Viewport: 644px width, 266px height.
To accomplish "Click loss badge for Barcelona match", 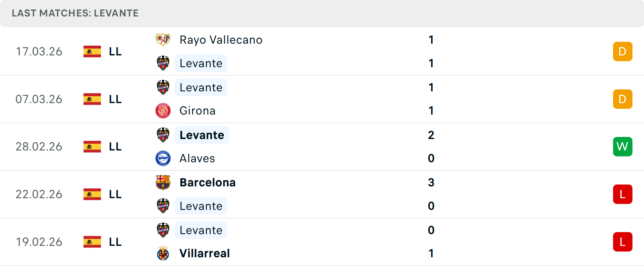I will point(623,194).
